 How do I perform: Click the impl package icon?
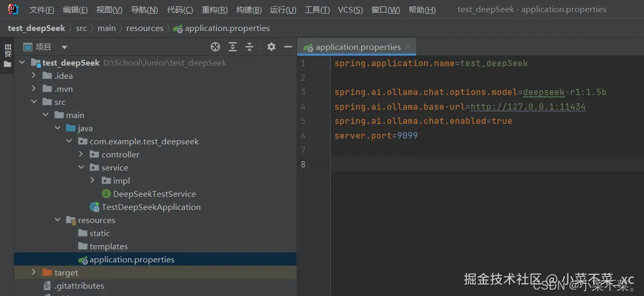[106, 181]
